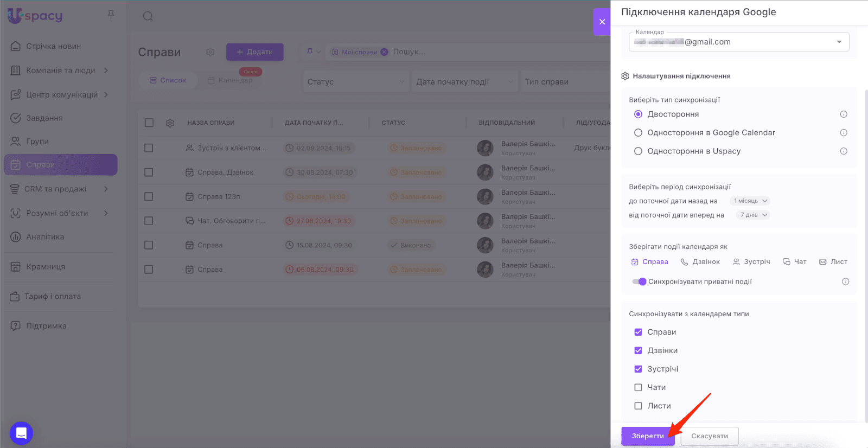Viewport: 868px width, 448px height.
Task: Click avatar in Зустріч з клієнтом row
Action: [485, 148]
